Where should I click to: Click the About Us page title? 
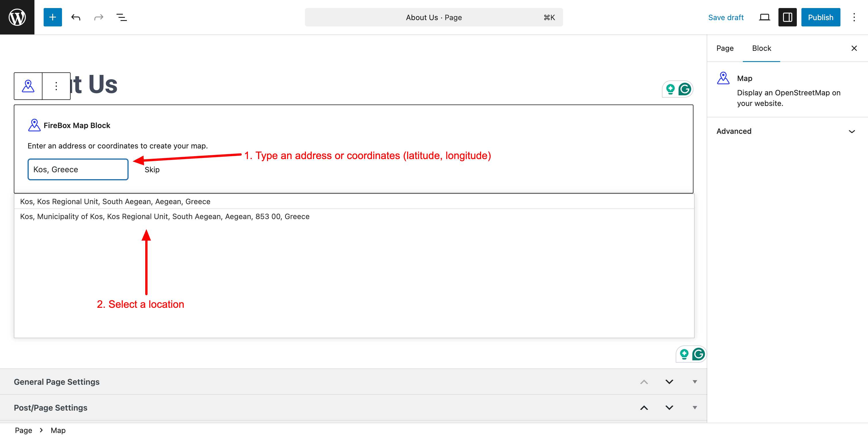(x=94, y=84)
